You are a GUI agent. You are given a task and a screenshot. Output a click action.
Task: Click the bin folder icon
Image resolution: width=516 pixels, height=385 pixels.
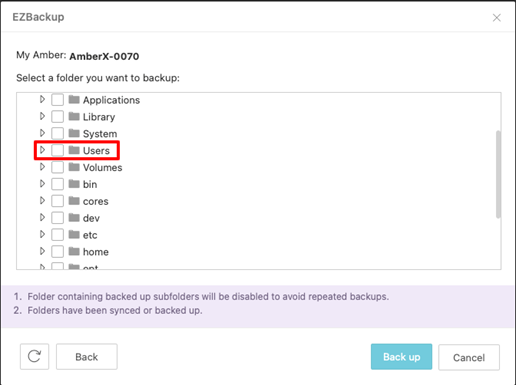coord(74,184)
